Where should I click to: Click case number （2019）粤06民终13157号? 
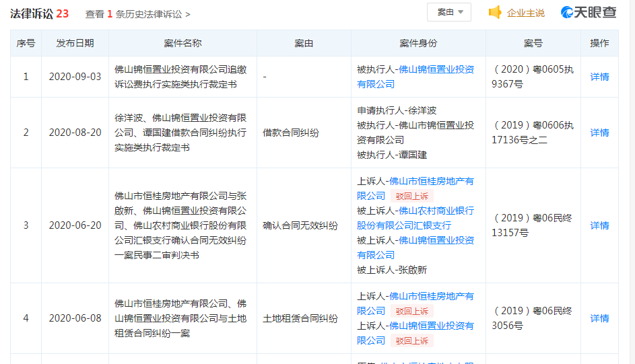click(x=532, y=225)
